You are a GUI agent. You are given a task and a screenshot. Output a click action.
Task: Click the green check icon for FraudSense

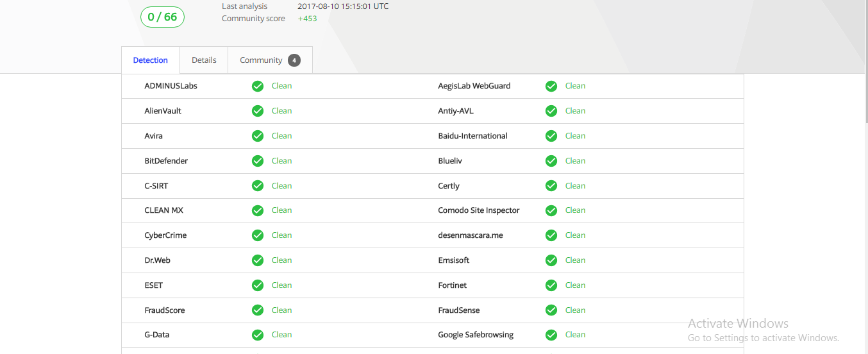pyautogui.click(x=551, y=310)
